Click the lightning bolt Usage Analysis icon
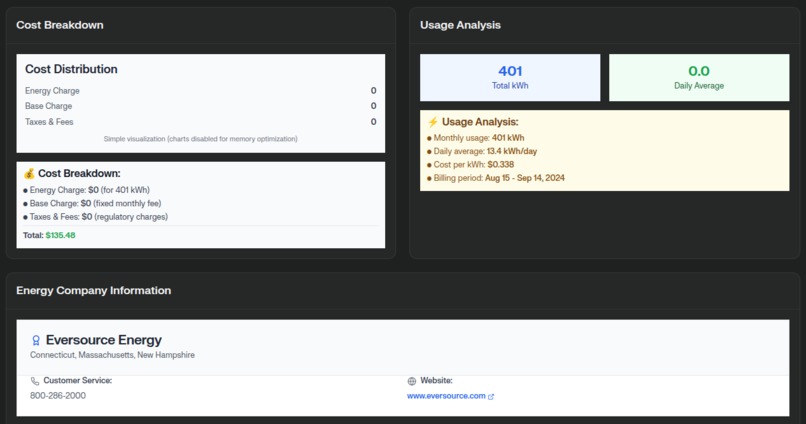Image resolution: width=806 pixels, height=424 pixels. 433,122
